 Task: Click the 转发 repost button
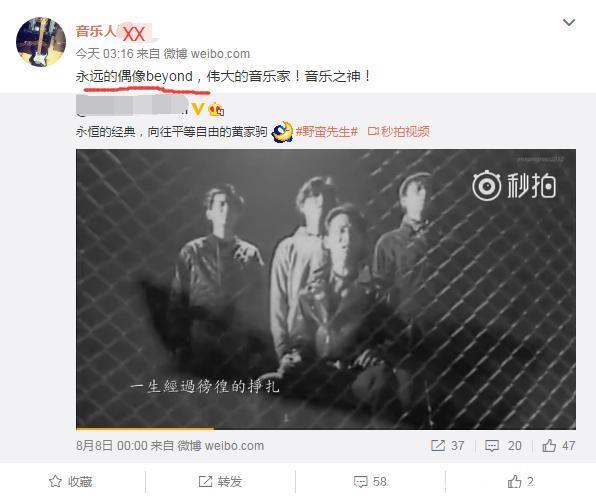(220, 482)
